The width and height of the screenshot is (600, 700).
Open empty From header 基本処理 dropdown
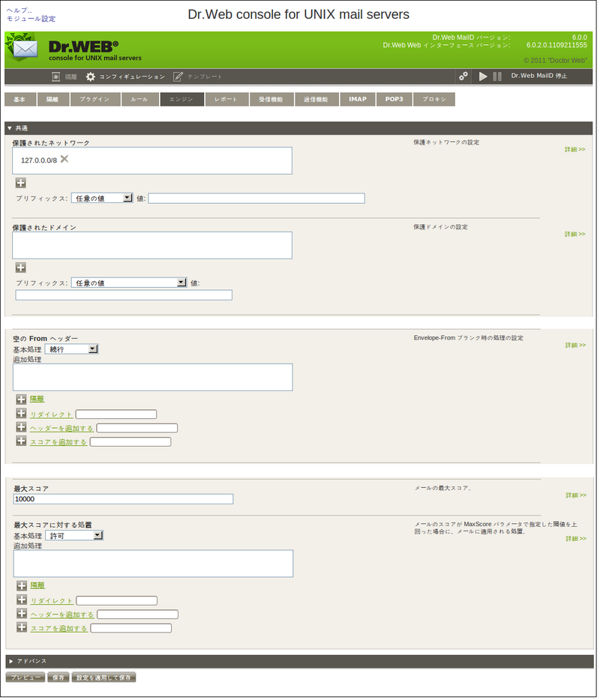71,349
